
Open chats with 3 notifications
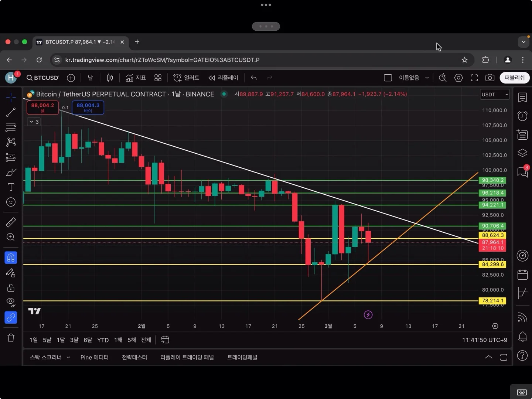click(x=522, y=172)
